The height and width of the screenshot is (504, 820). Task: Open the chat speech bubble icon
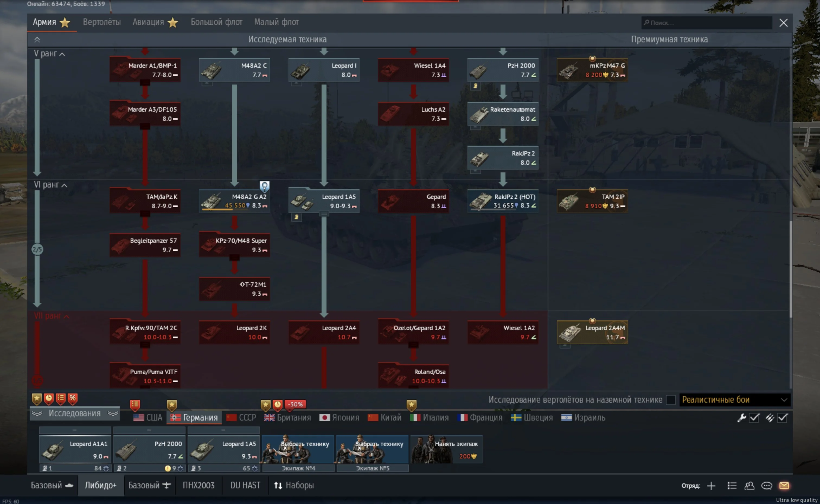click(766, 486)
